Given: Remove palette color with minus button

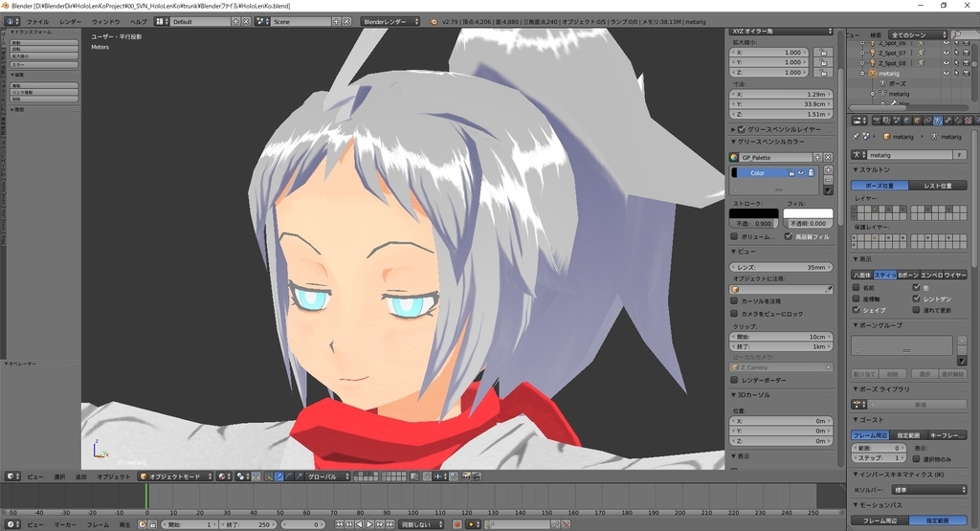Looking at the screenshot, I should pyautogui.click(x=828, y=180).
